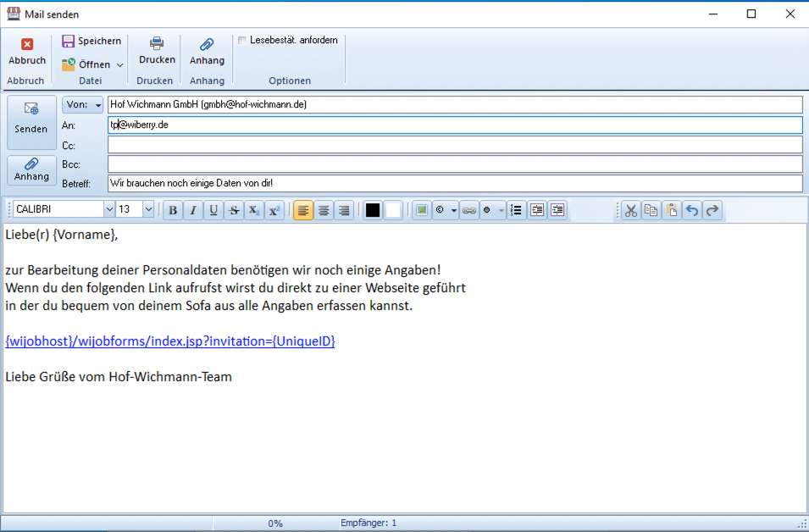
Task: Insert a bulleted list
Action: point(516,211)
